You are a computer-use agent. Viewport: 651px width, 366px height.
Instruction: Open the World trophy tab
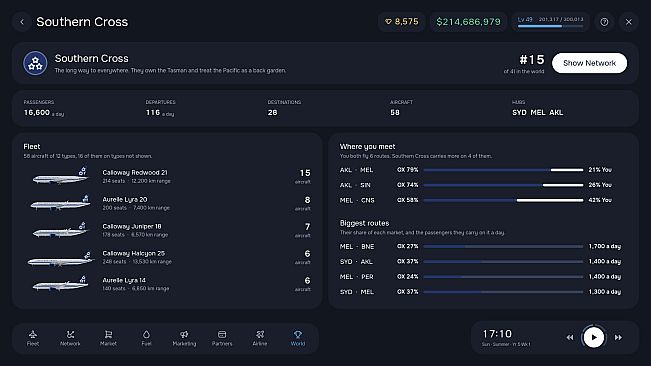pyautogui.click(x=298, y=338)
